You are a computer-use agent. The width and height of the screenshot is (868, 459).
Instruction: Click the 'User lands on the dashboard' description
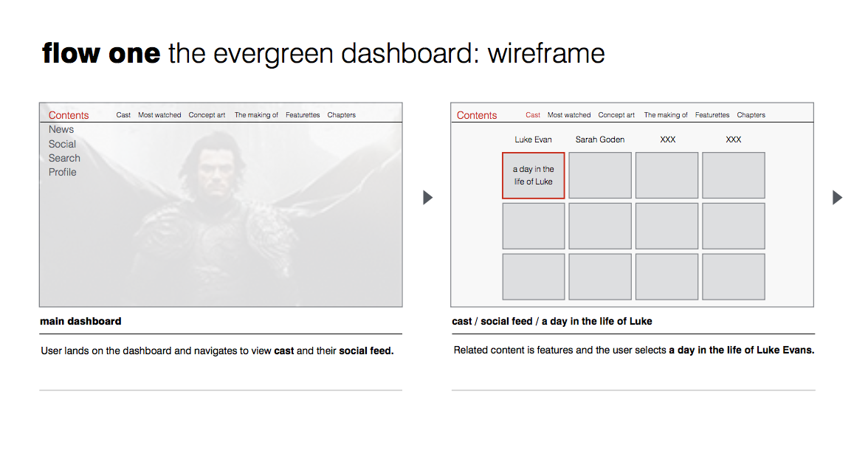pos(217,351)
